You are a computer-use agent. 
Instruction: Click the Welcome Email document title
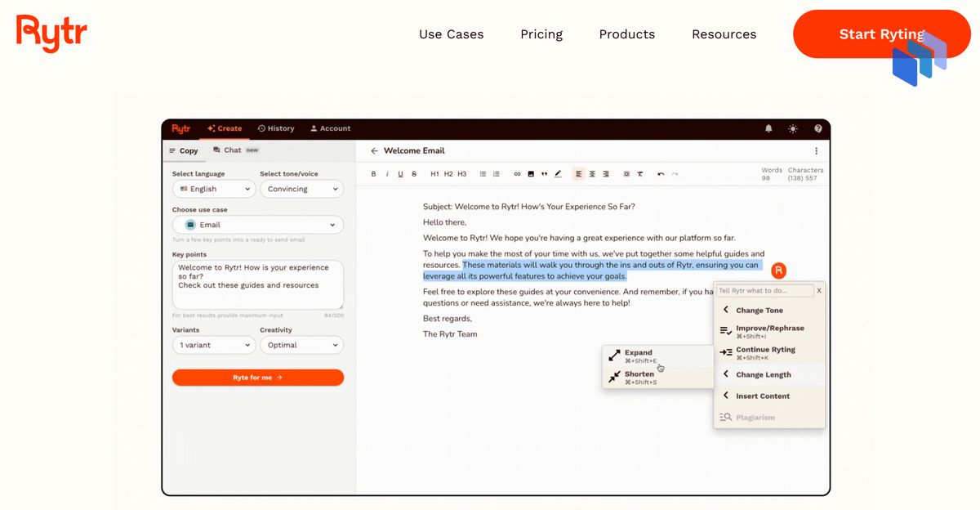coord(414,151)
